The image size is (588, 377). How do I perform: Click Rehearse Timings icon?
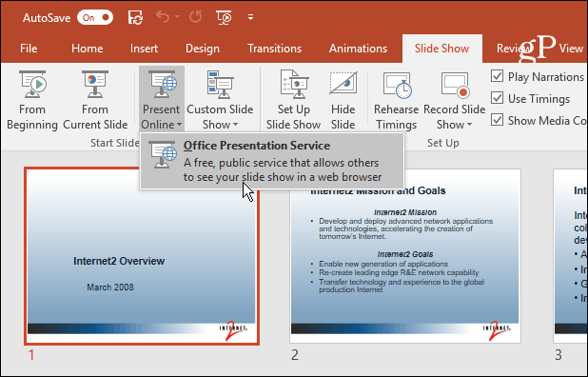397,85
